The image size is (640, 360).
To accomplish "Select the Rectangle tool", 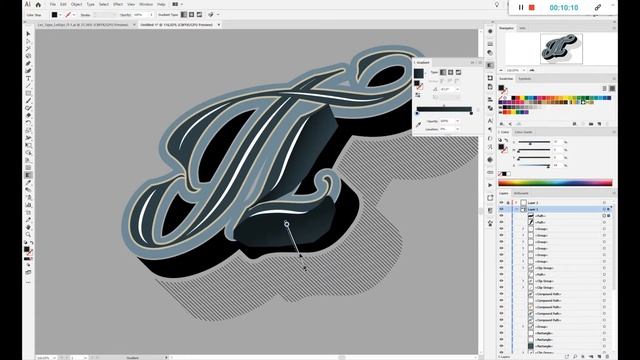I will pos(28,93).
